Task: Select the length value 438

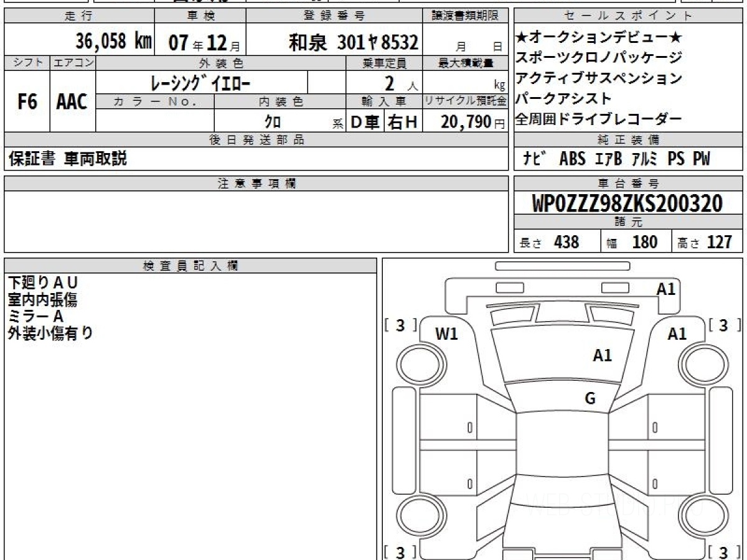Action: tap(566, 242)
